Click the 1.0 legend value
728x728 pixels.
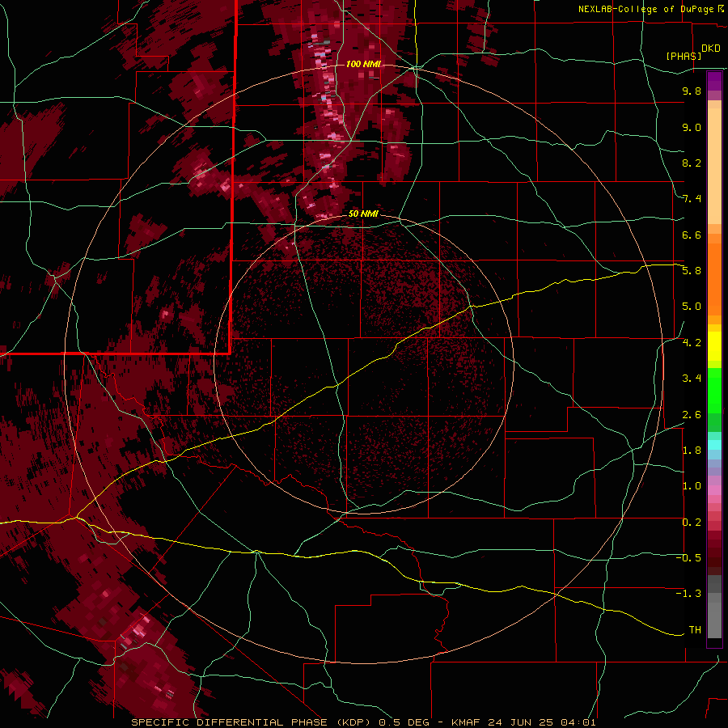click(692, 486)
